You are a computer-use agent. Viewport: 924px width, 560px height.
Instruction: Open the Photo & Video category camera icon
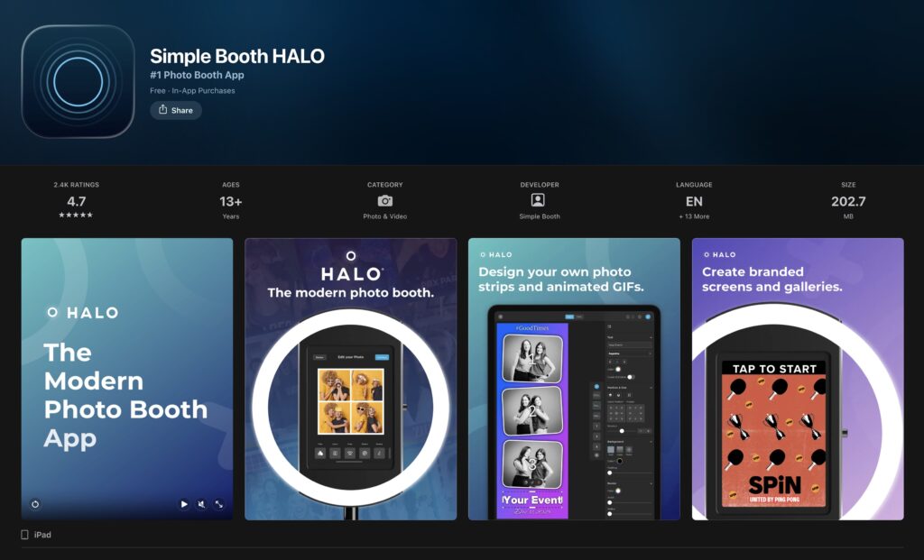[x=385, y=201]
